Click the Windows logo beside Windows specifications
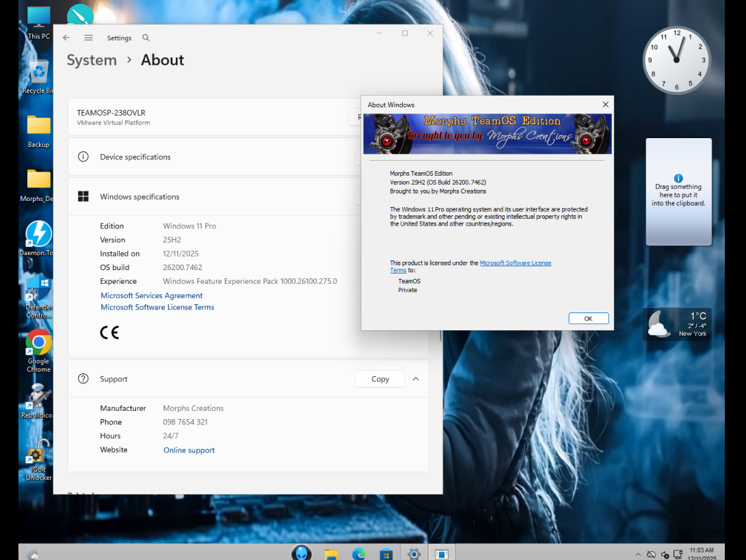This screenshot has width=746, height=560. coord(83,196)
